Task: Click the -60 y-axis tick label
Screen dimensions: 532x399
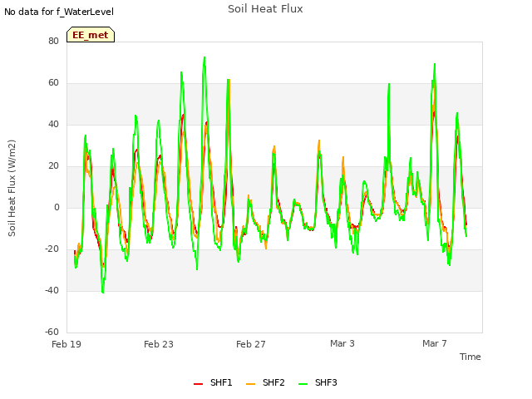Action: coord(52,332)
